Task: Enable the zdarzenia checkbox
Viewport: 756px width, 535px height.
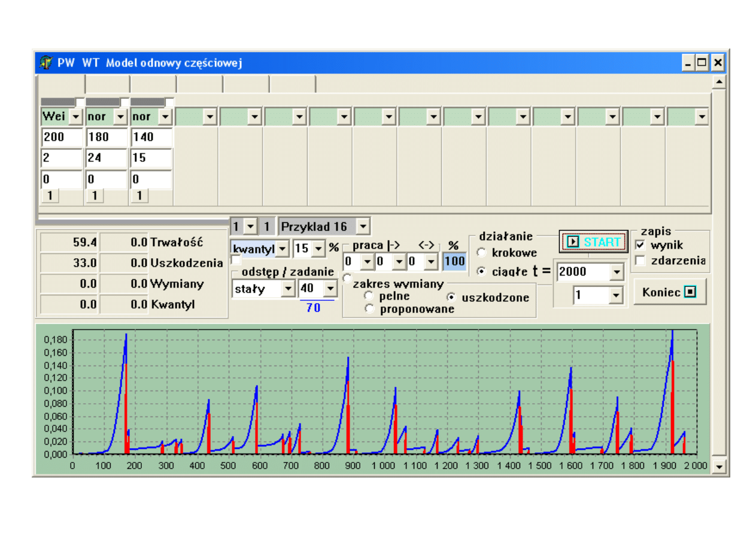Action: [640, 261]
